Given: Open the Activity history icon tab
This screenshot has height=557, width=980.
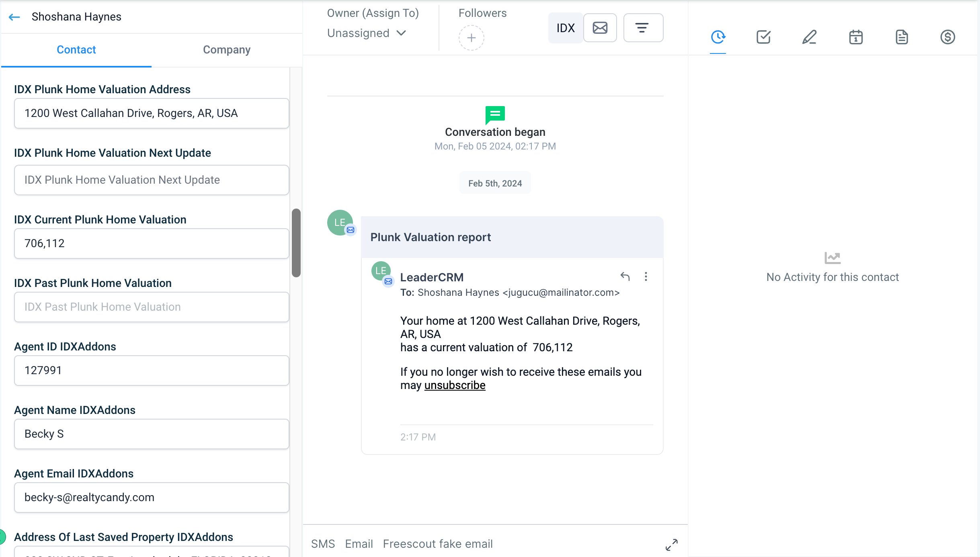Looking at the screenshot, I should pyautogui.click(x=718, y=37).
